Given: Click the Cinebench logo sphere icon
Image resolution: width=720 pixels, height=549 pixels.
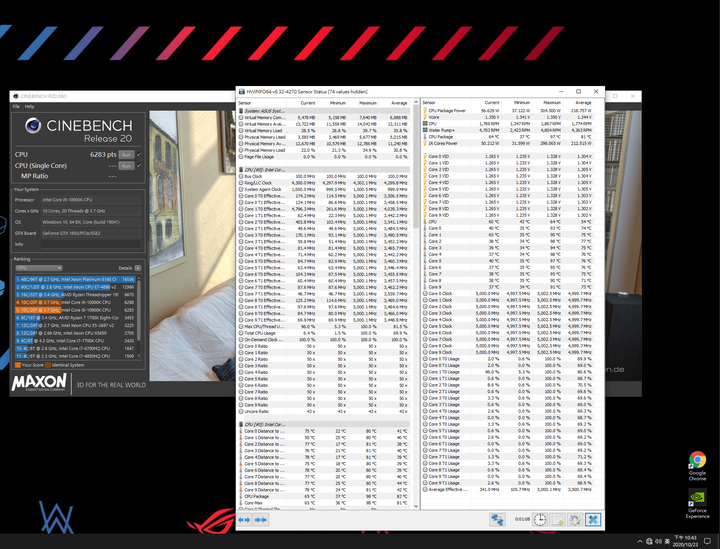Looking at the screenshot, I should pyautogui.click(x=33, y=126).
